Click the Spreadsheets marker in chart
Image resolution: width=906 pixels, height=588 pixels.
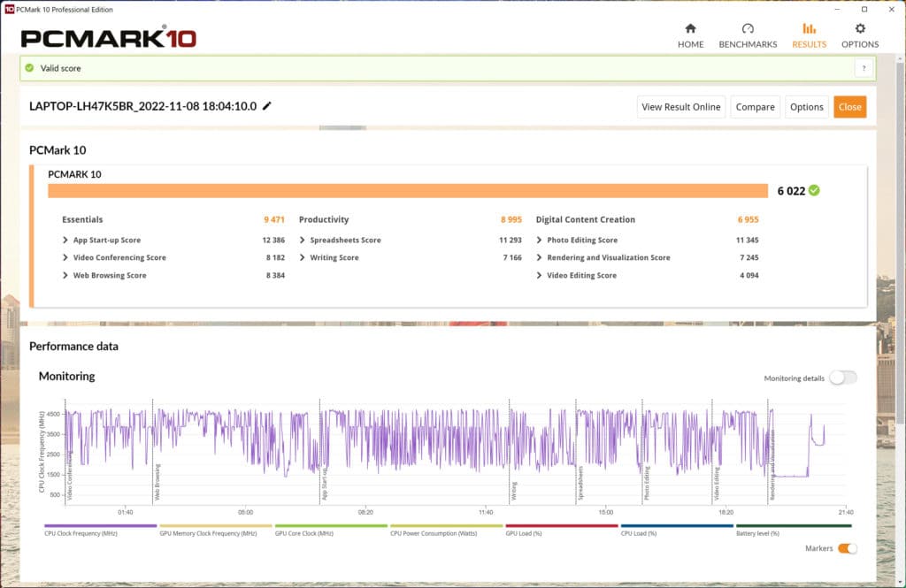(580, 483)
